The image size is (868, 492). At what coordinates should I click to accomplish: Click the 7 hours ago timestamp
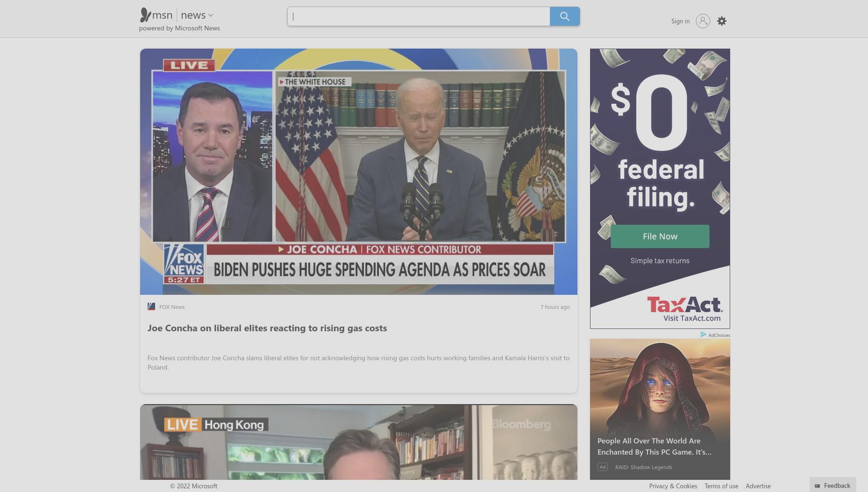(555, 307)
